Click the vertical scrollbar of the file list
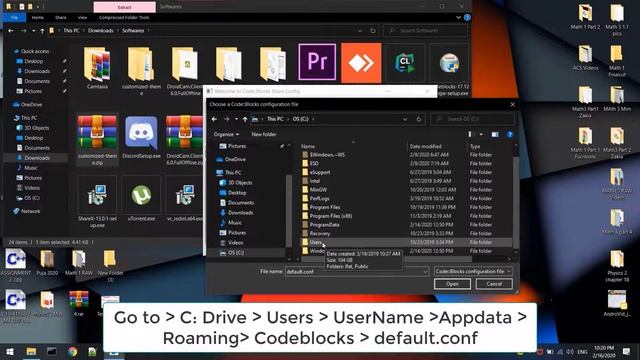This screenshot has width=640, height=360. [515, 200]
